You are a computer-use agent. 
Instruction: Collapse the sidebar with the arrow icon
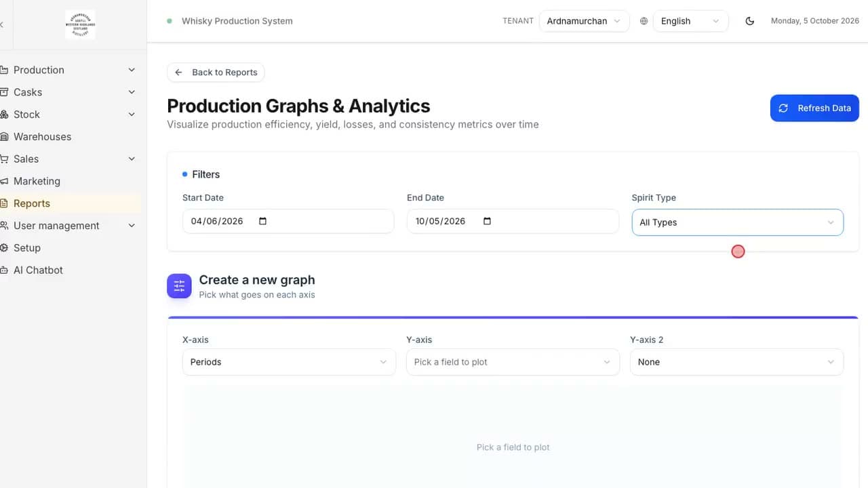tap(2, 24)
